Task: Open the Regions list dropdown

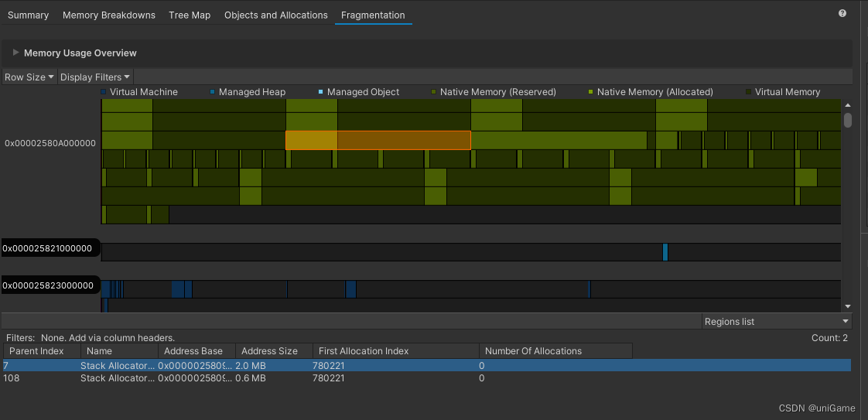Action: tap(777, 322)
